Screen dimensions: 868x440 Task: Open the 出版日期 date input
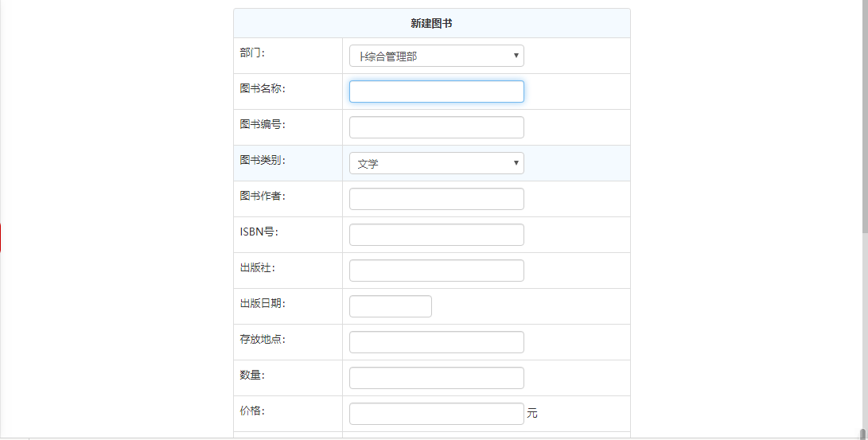click(x=390, y=306)
